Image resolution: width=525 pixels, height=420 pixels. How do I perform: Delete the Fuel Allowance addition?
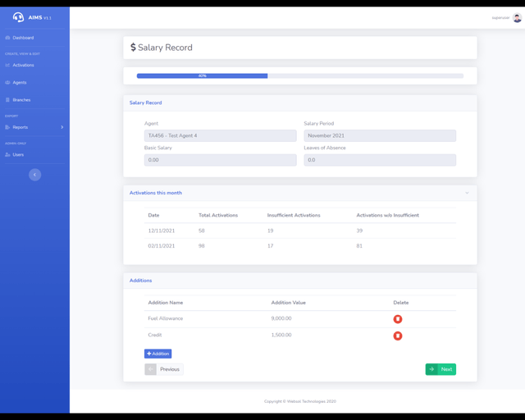[398, 319]
